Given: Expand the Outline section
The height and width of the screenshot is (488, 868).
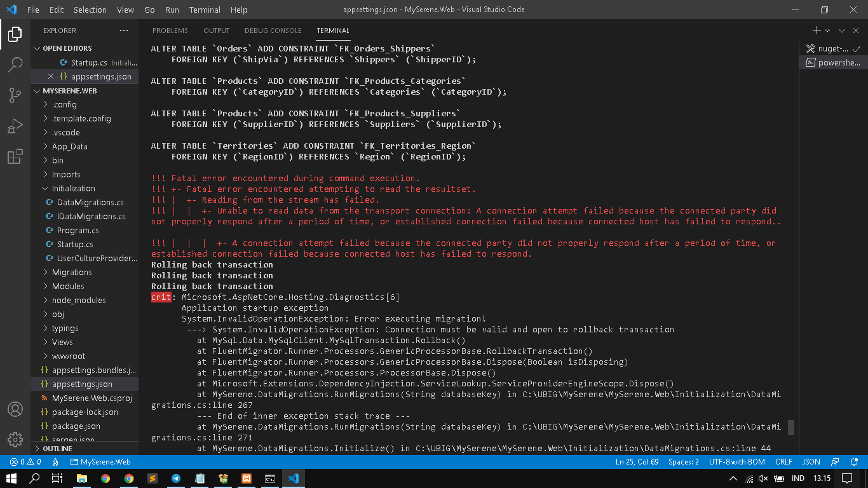Looking at the screenshot, I should (85, 449).
